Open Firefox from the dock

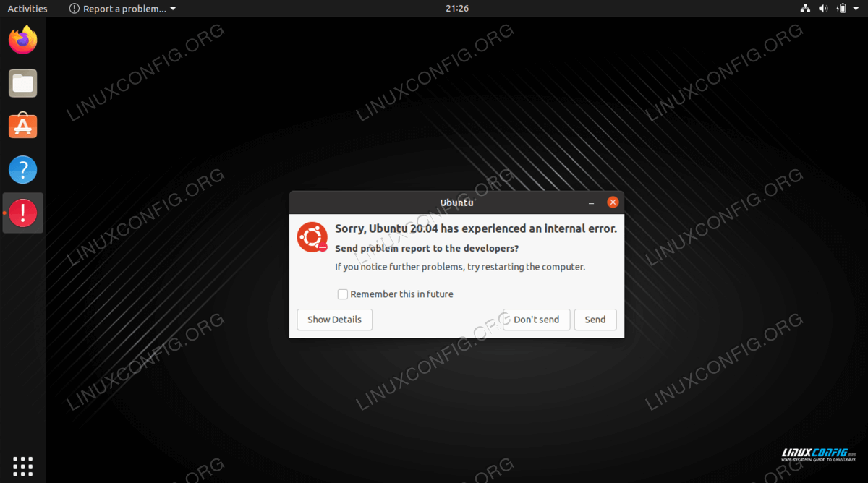tap(23, 40)
